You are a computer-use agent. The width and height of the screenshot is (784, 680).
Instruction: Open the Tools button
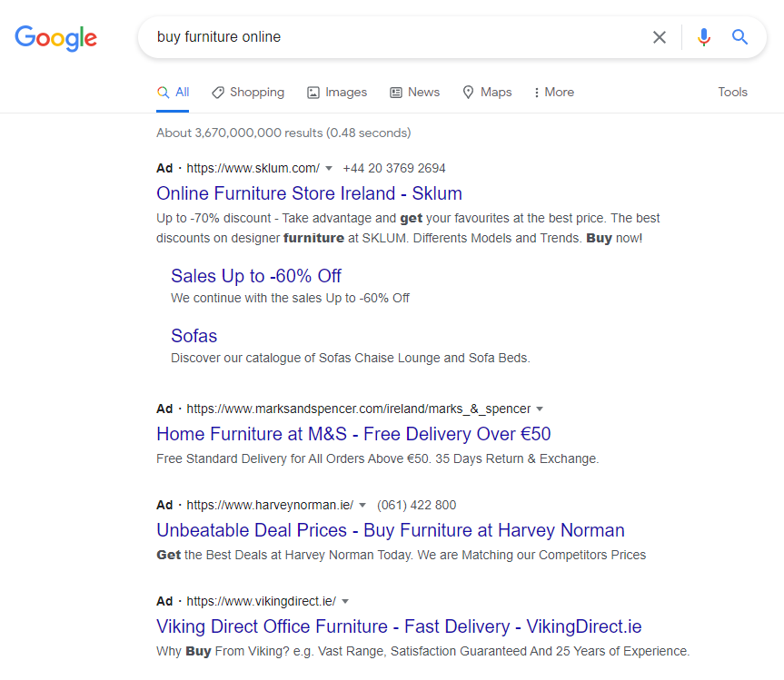732,93
